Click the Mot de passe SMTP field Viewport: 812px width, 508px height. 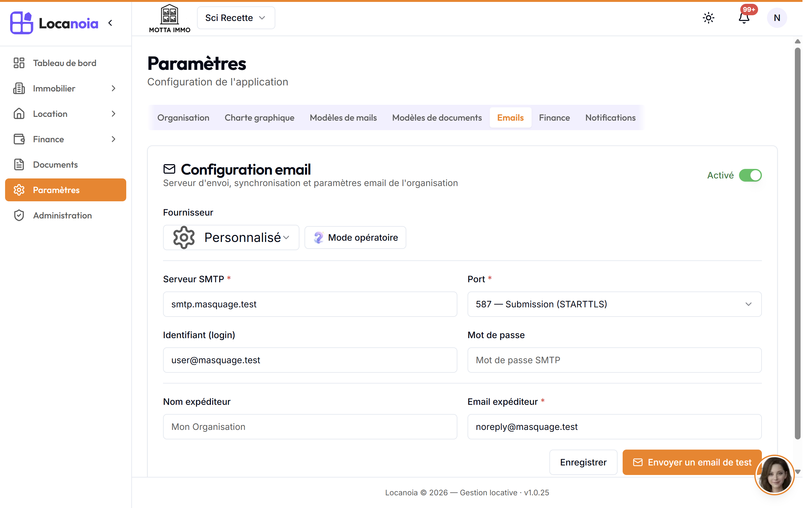[614, 360]
